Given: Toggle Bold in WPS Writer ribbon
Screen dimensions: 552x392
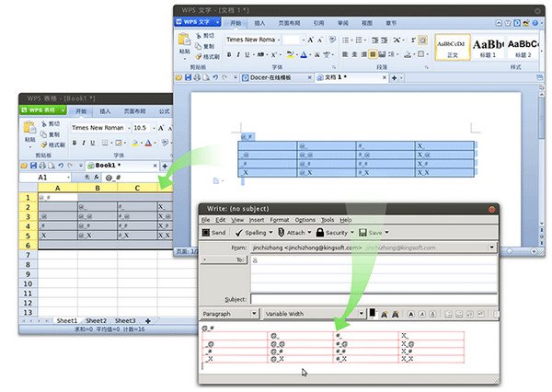Looking at the screenshot, I should coord(229,54).
